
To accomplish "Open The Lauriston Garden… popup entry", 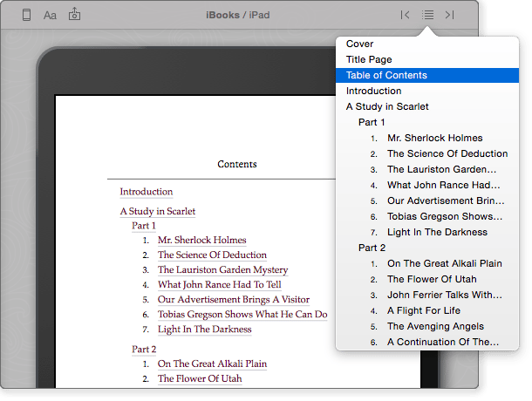I will click(x=427, y=169).
